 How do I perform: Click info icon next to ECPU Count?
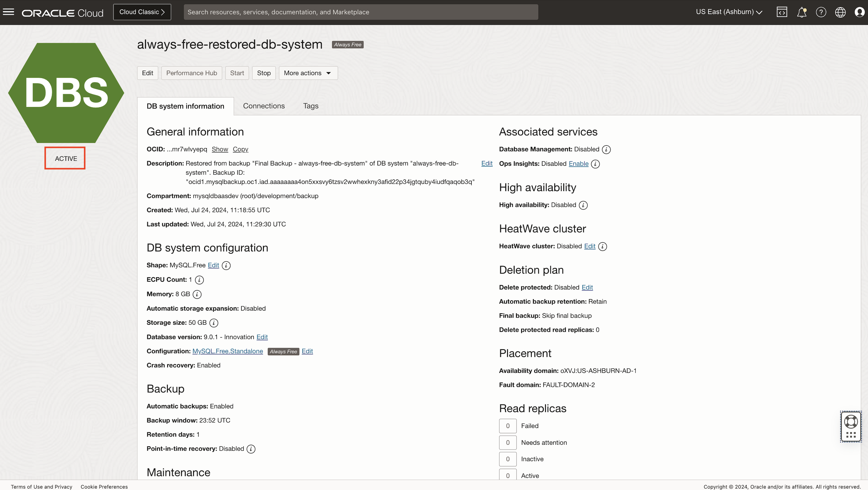click(200, 280)
